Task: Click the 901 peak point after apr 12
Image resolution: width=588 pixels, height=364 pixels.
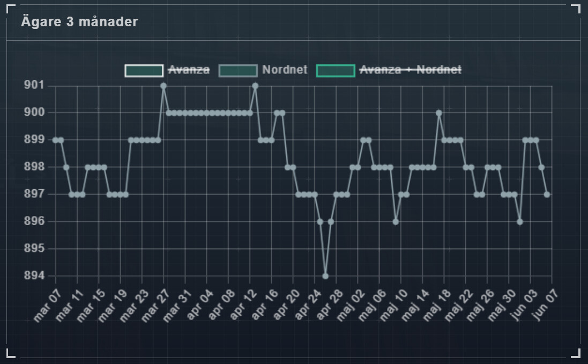Action: click(255, 86)
